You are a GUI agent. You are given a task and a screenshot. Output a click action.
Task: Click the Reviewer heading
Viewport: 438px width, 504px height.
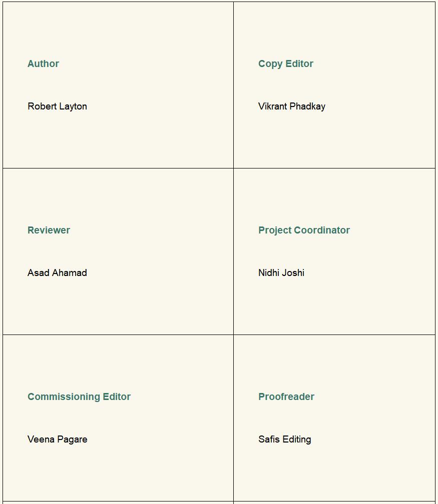pyautogui.click(x=49, y=230)
